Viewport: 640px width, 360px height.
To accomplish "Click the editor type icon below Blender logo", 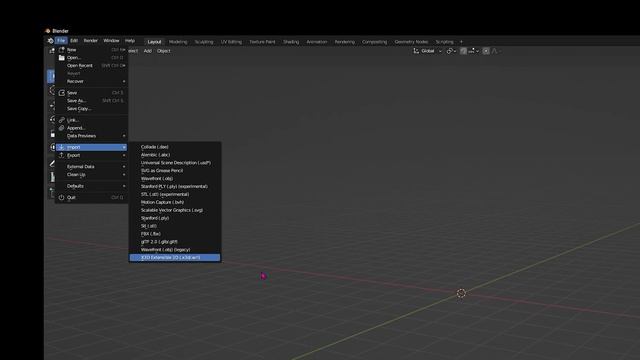I will [52, 51].
